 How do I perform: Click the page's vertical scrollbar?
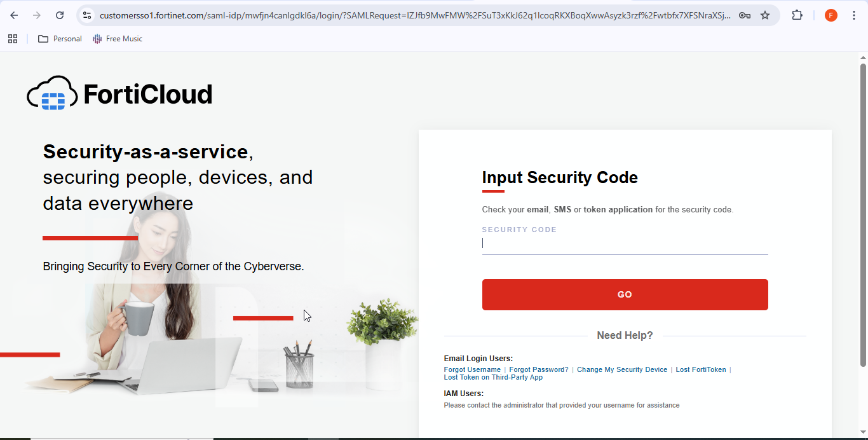(x=863, y=214)
